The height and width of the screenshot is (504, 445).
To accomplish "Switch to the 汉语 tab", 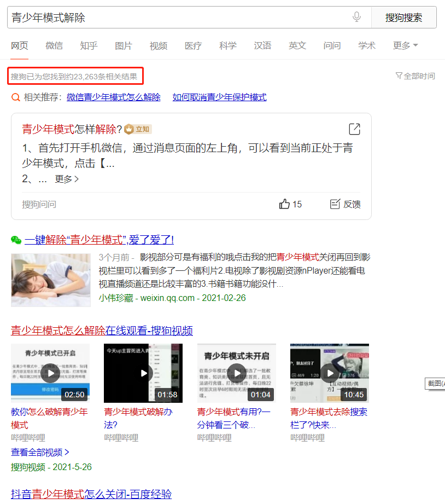I will 262,45.
